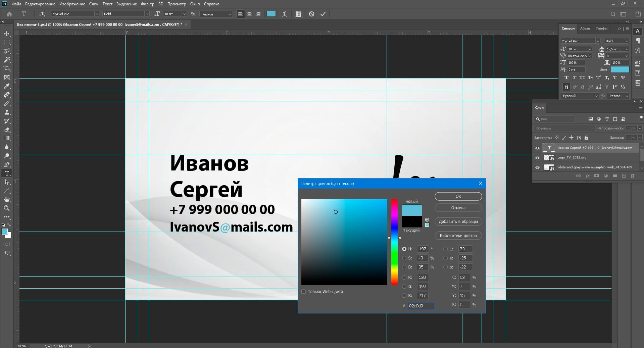
Task: Select the Pen tool
Action: click(x=7, y=164)
